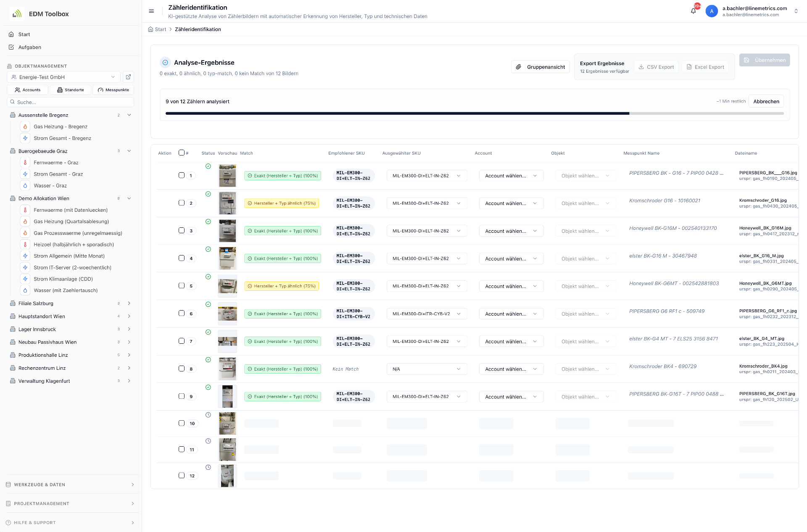Click the lightning icon for Strom Gesamt - Graz
This screenshot has height=532, width=807.
tap(25, 174)
